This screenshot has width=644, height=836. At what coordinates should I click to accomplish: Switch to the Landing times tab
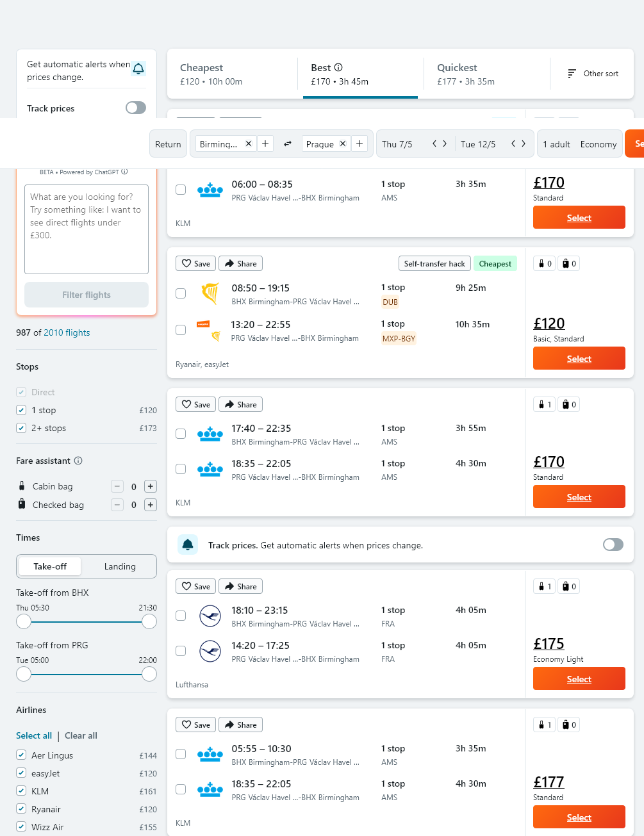tap(120, 566)
